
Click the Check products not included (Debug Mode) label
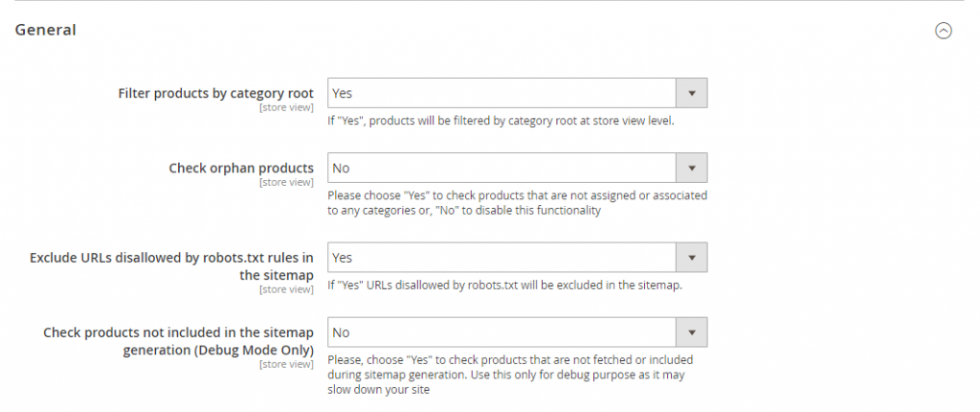tap(179, 341)
